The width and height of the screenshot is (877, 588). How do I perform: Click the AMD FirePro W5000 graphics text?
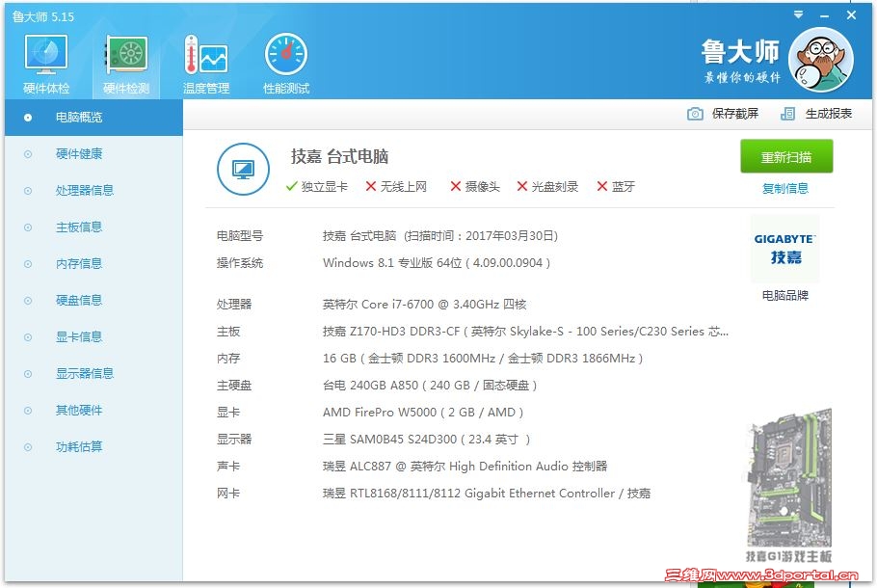click(423, 413)
